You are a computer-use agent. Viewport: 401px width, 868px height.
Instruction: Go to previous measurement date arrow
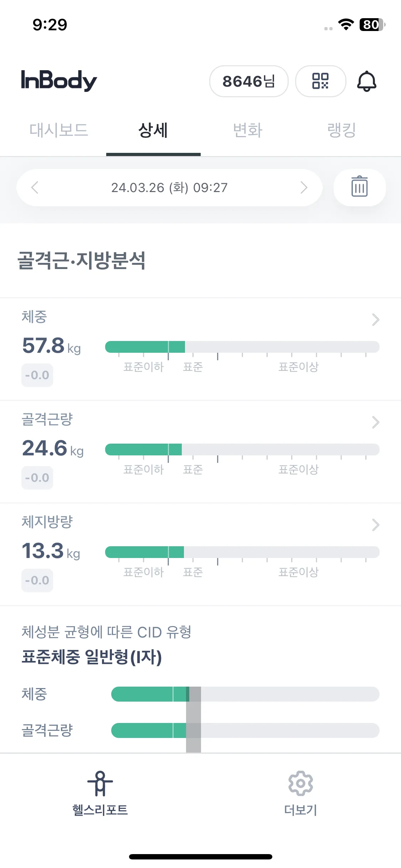pos(35,187)
